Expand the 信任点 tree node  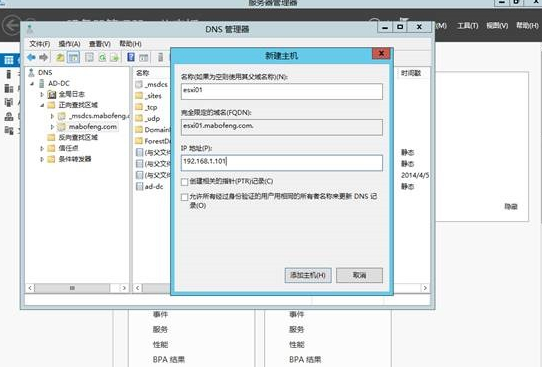coord(42,148)
